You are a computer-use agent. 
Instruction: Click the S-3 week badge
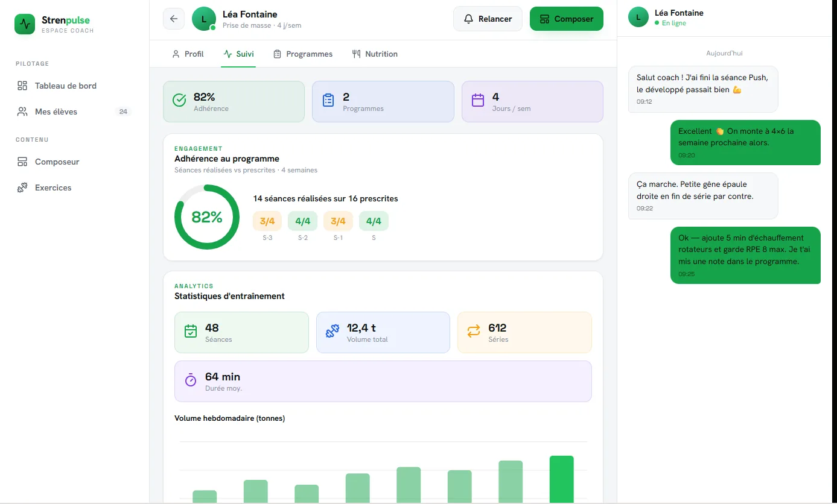click(267, 221)
